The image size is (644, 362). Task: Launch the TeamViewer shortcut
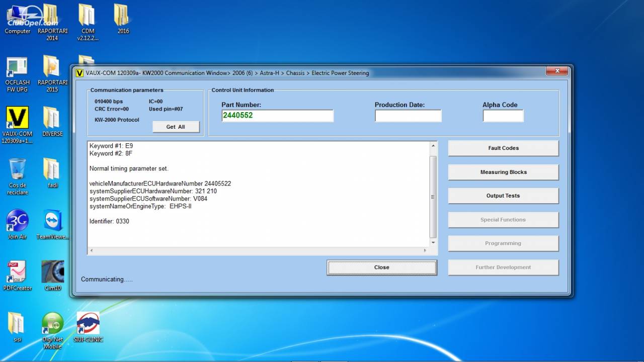[52, 224]
